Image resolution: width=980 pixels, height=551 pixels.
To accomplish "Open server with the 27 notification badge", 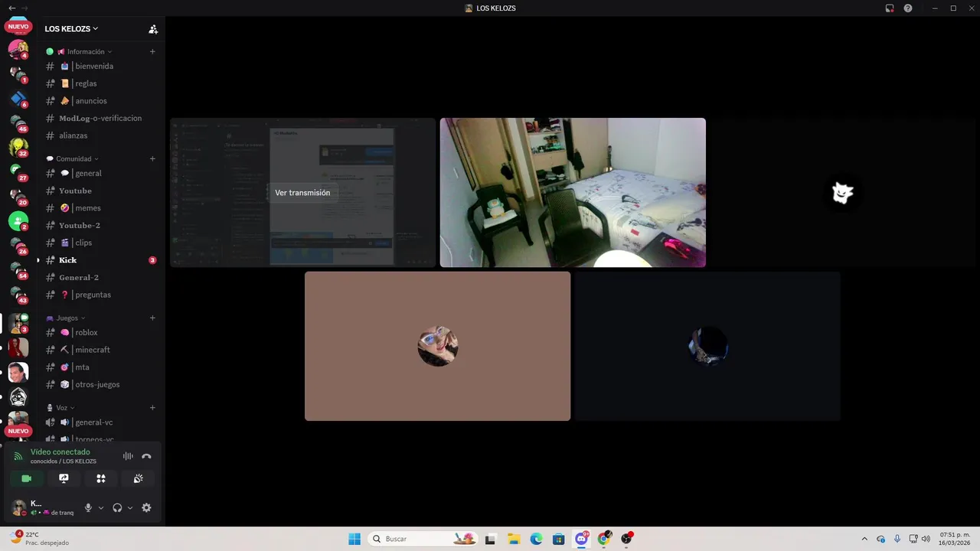I will 18,171.
